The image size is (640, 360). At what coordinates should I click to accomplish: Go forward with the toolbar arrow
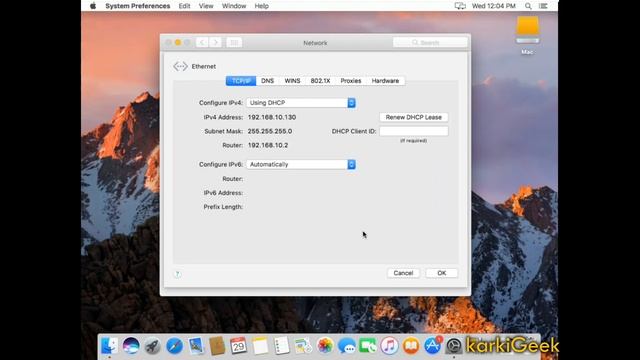[216, 42]
